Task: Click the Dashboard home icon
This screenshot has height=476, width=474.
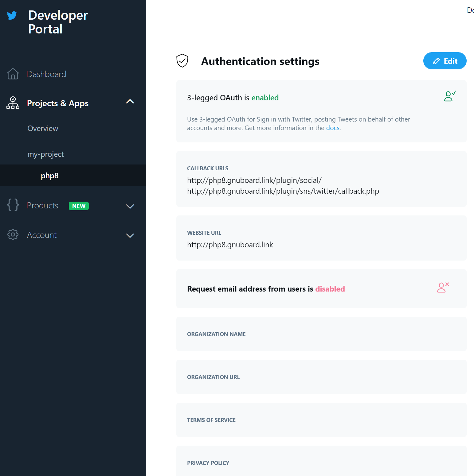Action: 13,74
